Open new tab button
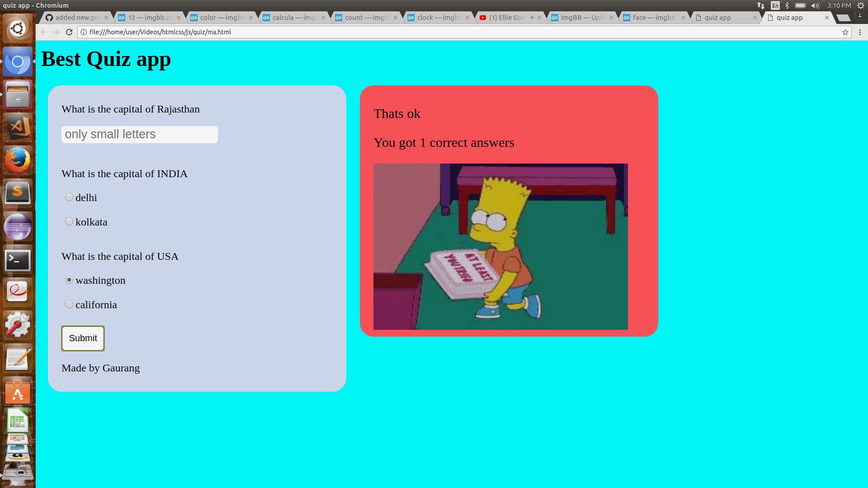The height and width of the screenshot is (488, 868). click(x=843, y=18)
